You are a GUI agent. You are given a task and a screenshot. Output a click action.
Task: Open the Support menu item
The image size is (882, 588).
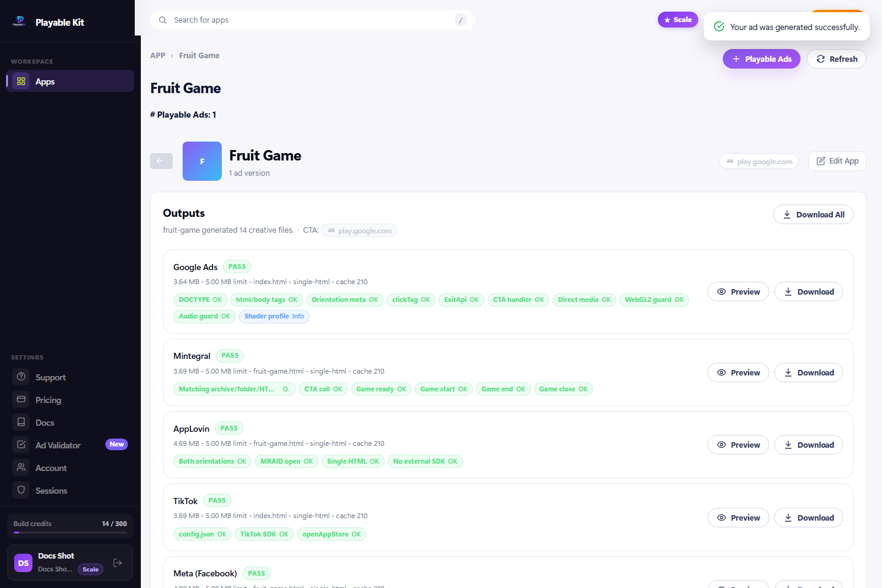click(x=70, y=377)
